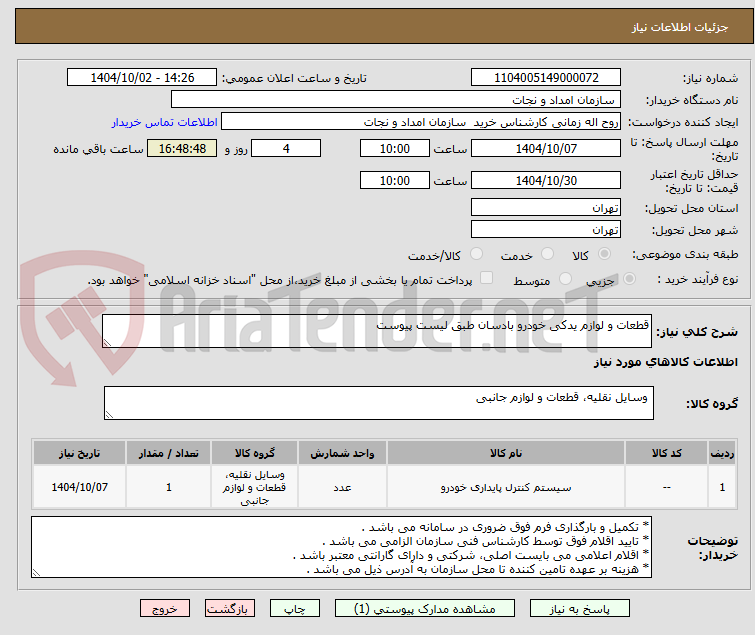Click the general description text area 'قطعات و لوازم یدکی'
This screenshot has height=635, width=755.
click(377, 331)
